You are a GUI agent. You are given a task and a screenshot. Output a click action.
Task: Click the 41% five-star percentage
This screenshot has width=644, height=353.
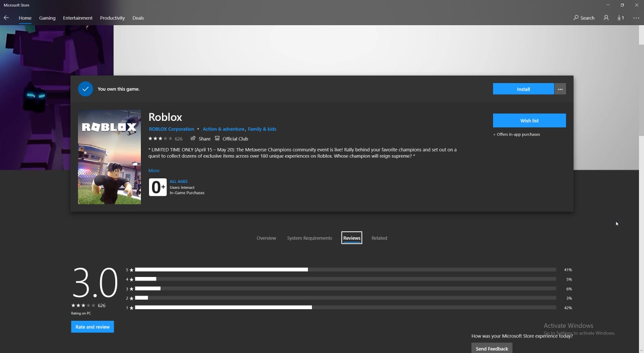point(568,270)
